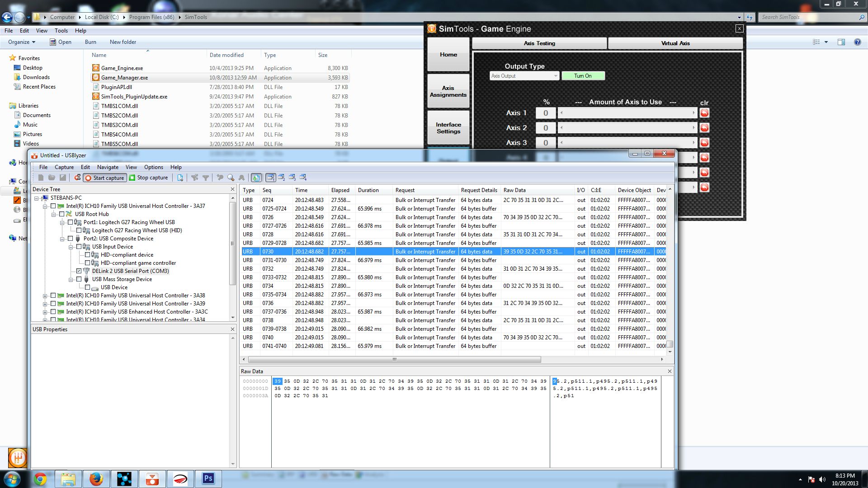Open Google Chrome from the taskbar
This screenshot has height=488, width=868.
(x=40, y=479)
